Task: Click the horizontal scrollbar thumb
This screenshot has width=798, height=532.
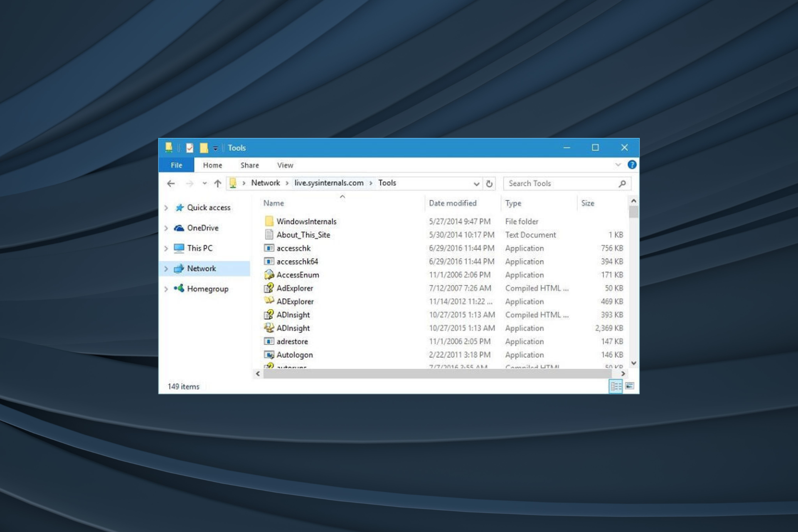Action: [437, 374]
